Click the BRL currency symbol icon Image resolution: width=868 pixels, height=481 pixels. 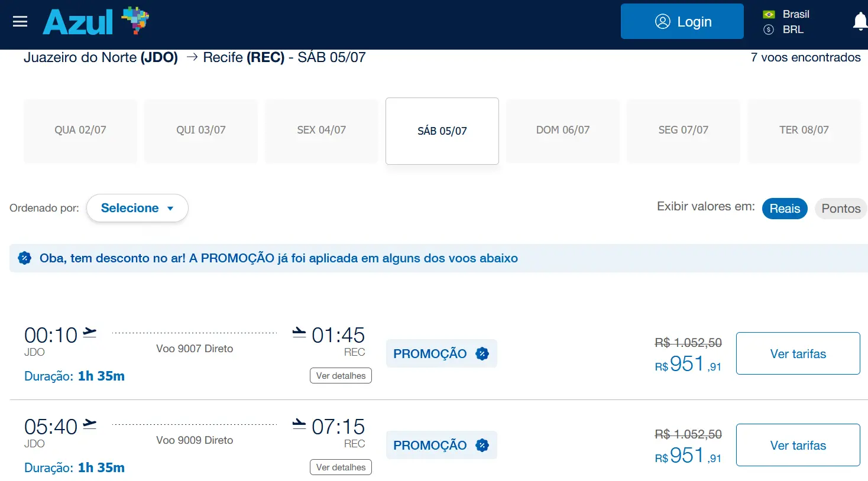(x=769, y=30)
